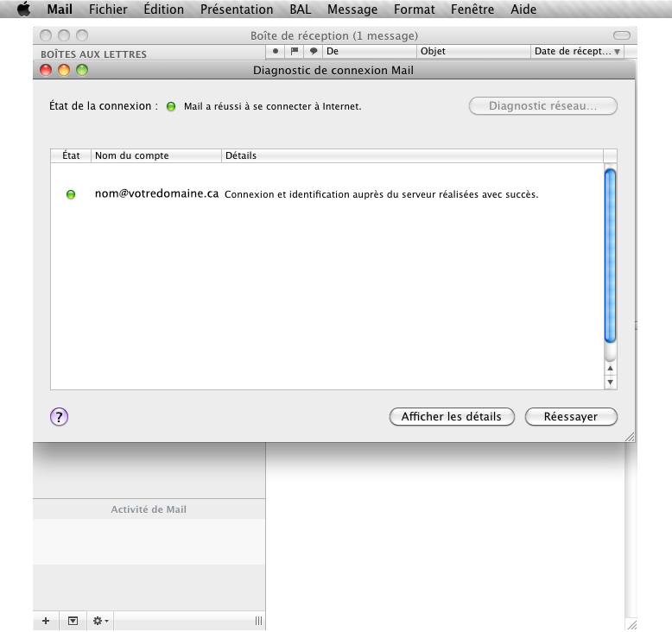
Task: Open the Mail menu
Action: (60, 9)
